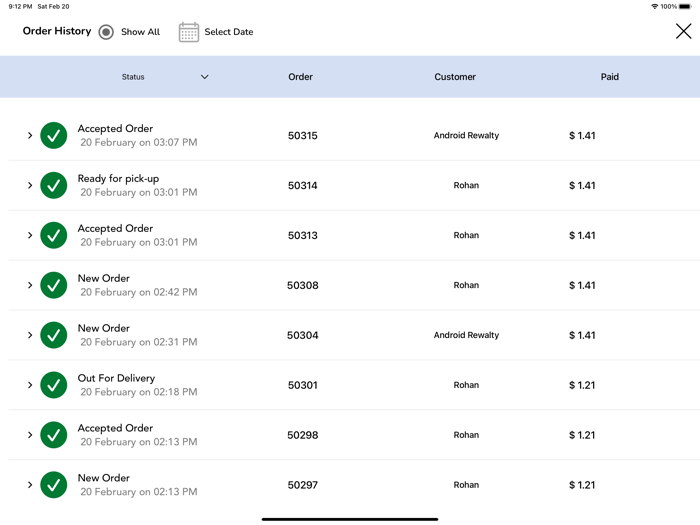This screenshot has height=525, width=700.
Task: Click Android Rewalty customer on order 50304
Action: [466, 335]
